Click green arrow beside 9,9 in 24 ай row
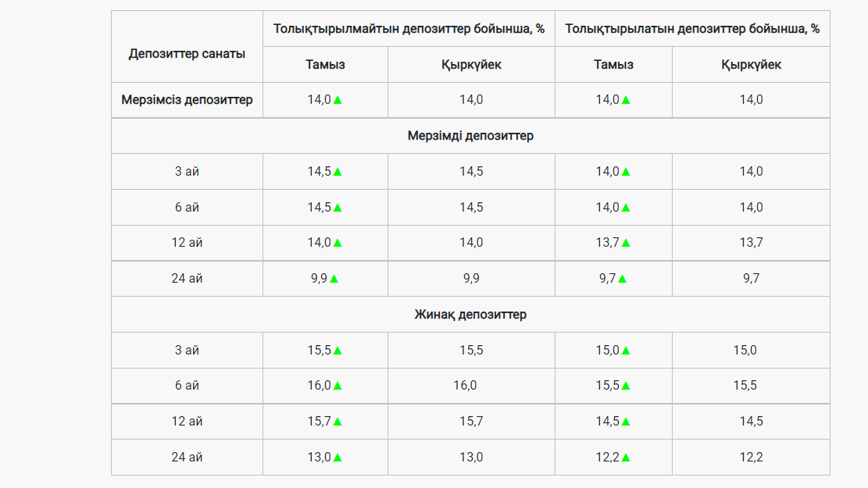Screen dimensions: 868x488 (334, 279)
